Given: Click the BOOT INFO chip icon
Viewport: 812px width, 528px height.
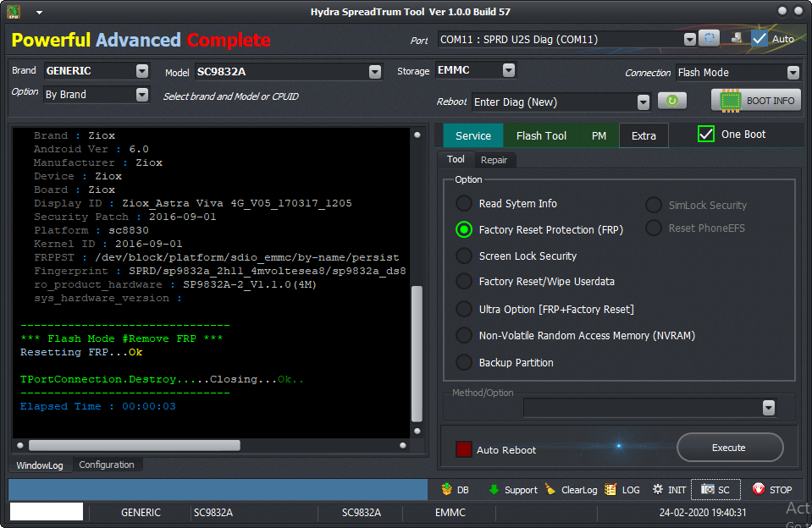Looking at the screenshot, I should [x=730, y=101].
